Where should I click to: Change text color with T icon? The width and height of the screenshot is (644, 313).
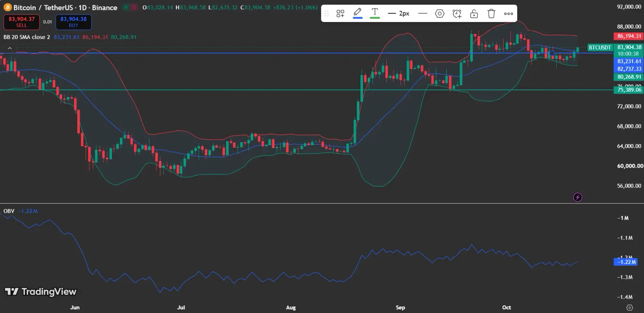375,13
